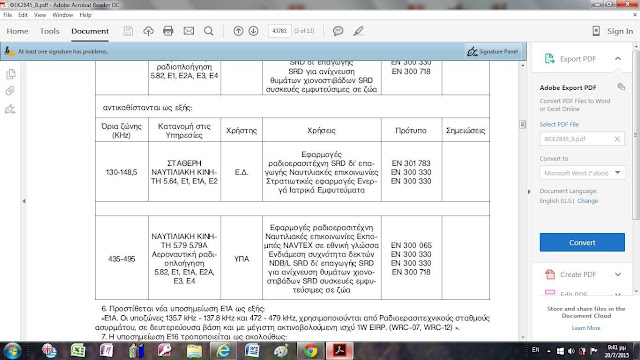
Task: Open Google Chrome from the taskbar
Action: [311, 351]
